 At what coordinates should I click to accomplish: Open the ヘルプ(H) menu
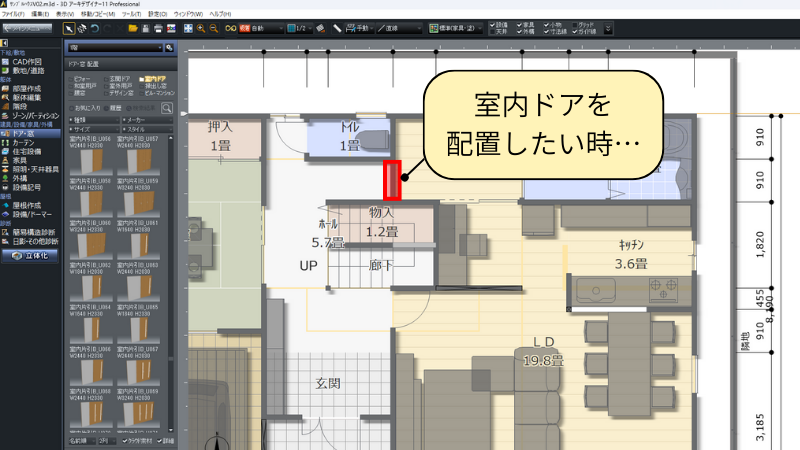coord(220,14)
